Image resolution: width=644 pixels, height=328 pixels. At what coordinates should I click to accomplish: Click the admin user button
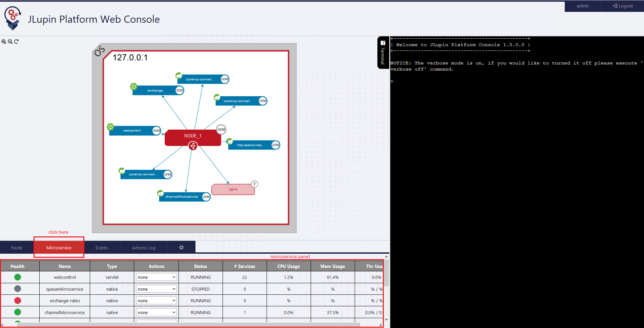coord(582,6)
